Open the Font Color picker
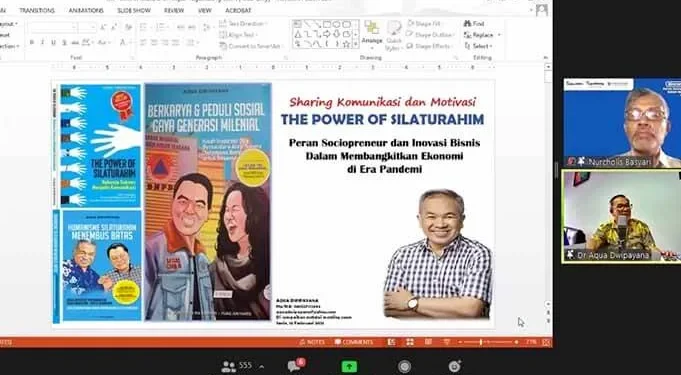This screenshot has height=375, width=681. [x=124, y=42]
